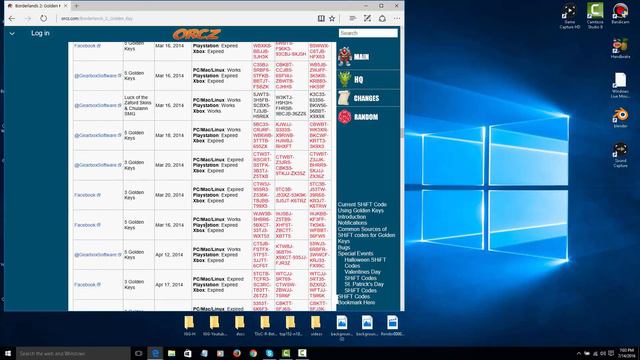The width and height of the screenshot is (640, 360).
Task: Click the Luck of the Zaford Skins cell
Action: click(x=138, y=105)
